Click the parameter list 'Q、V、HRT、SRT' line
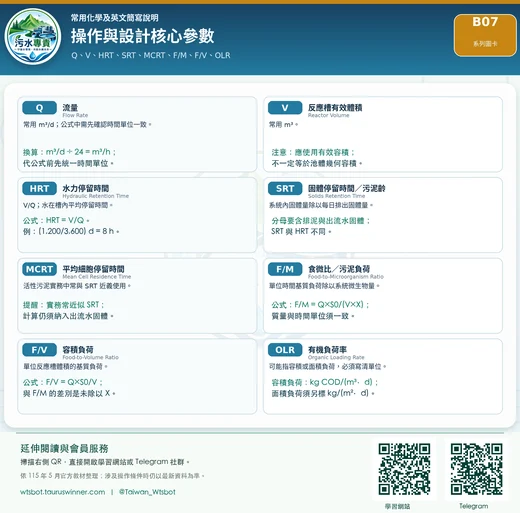This screenshot has height=513, width=520. 151,55
